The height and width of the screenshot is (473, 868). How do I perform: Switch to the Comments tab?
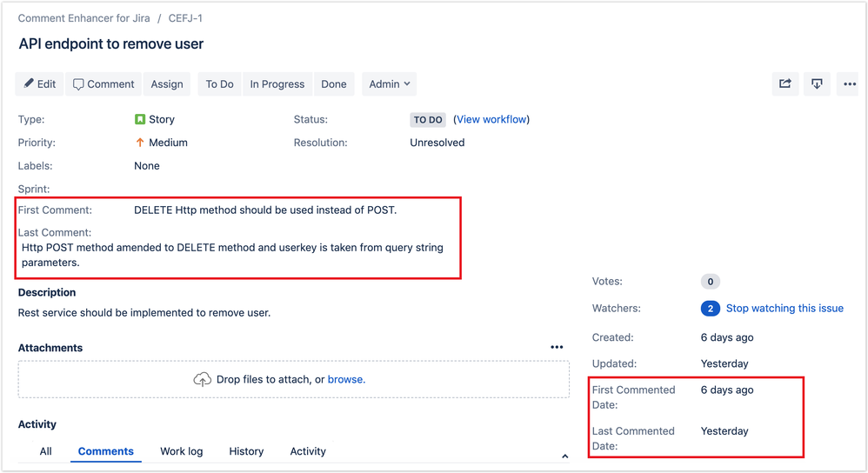106,451
